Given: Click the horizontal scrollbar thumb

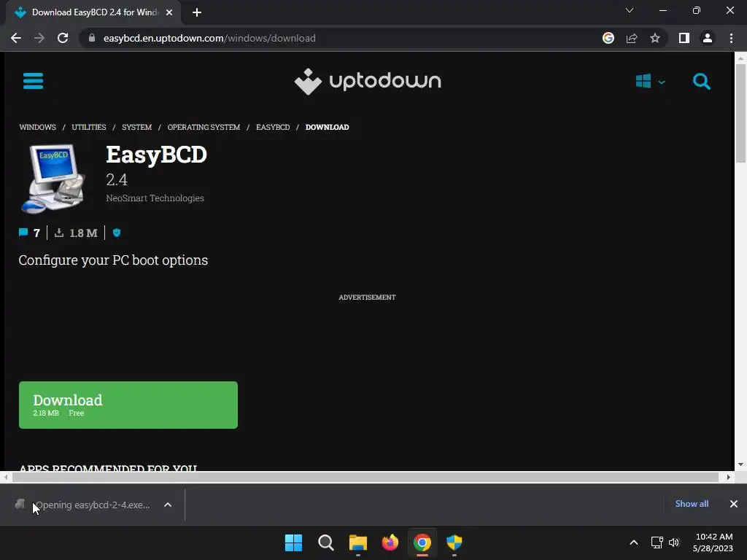Looking at the screenshot, I should [365, 477].
